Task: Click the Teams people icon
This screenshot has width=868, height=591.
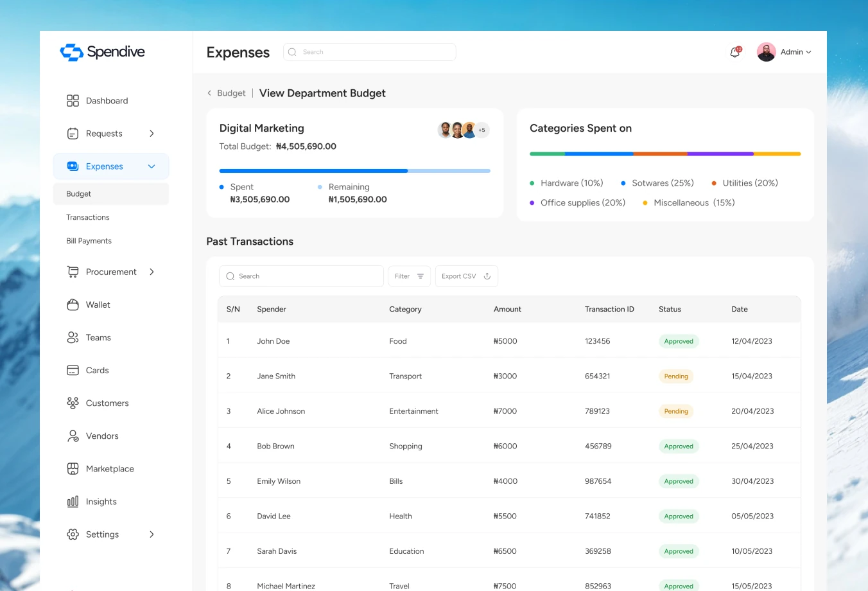Action: click(73, 337)
